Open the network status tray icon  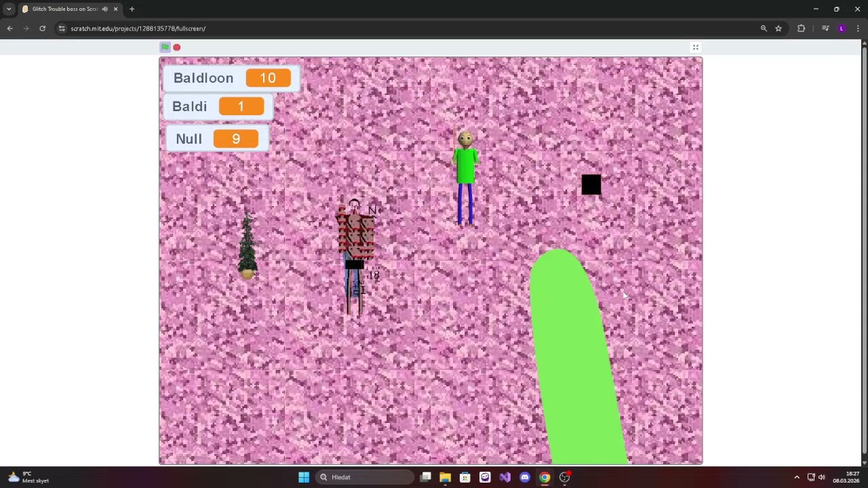811,477
